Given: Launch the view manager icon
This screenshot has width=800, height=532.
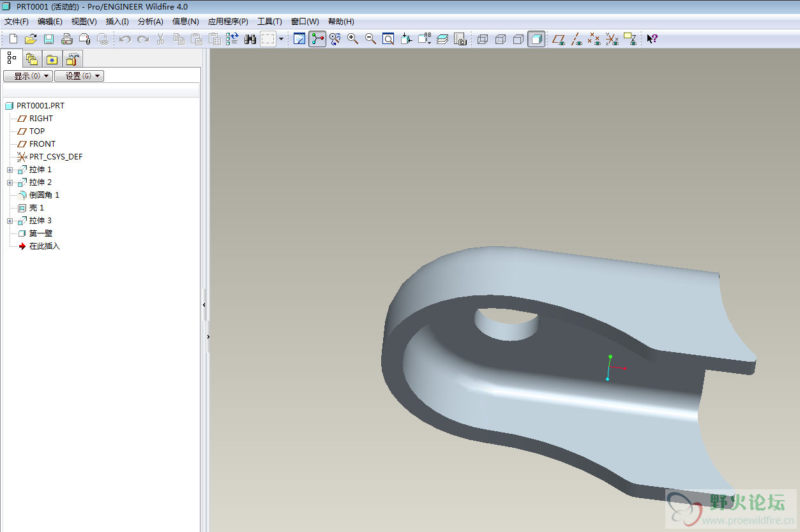Looking at the screenshot, I should [460, 39].
